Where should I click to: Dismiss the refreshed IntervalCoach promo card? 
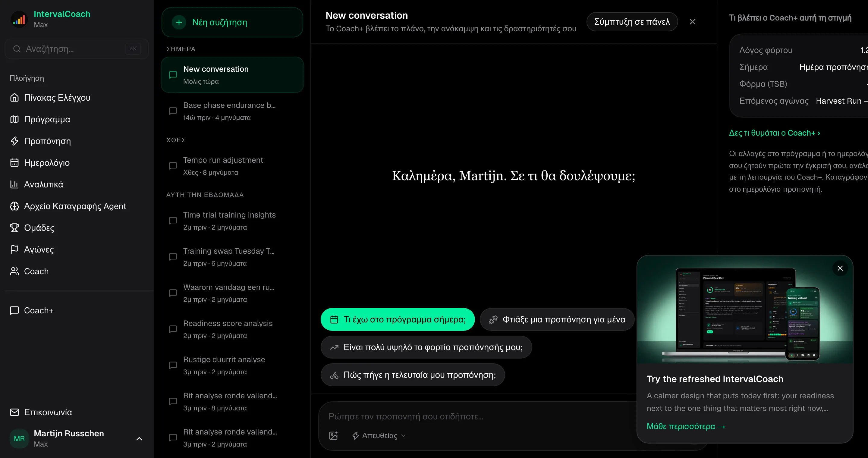(840, 268)
